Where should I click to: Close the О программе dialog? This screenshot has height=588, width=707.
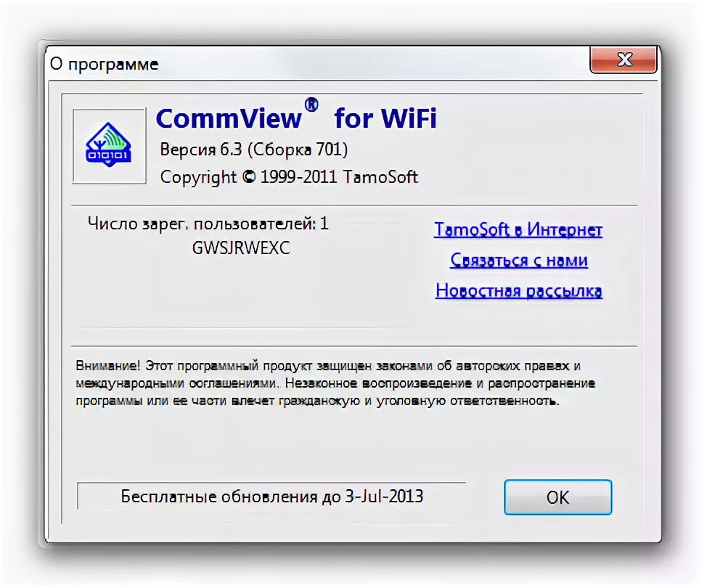pyautogui.click(x=624, y=60)
